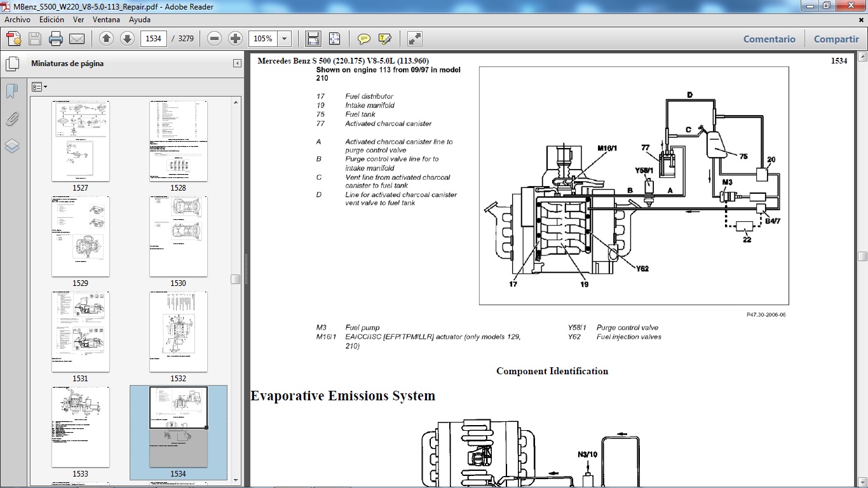Viewport: 868px width, 488px height.
Task: Select the highlight text tool
Action: (384, 39)
